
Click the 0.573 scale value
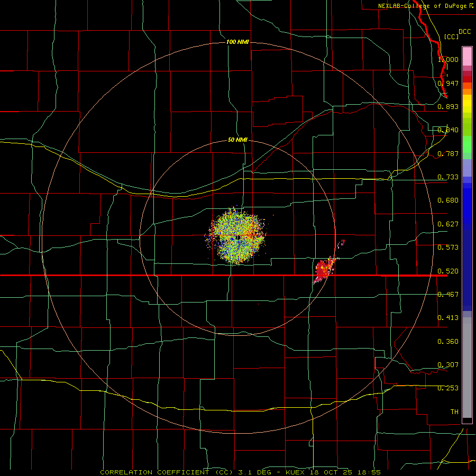448,248
